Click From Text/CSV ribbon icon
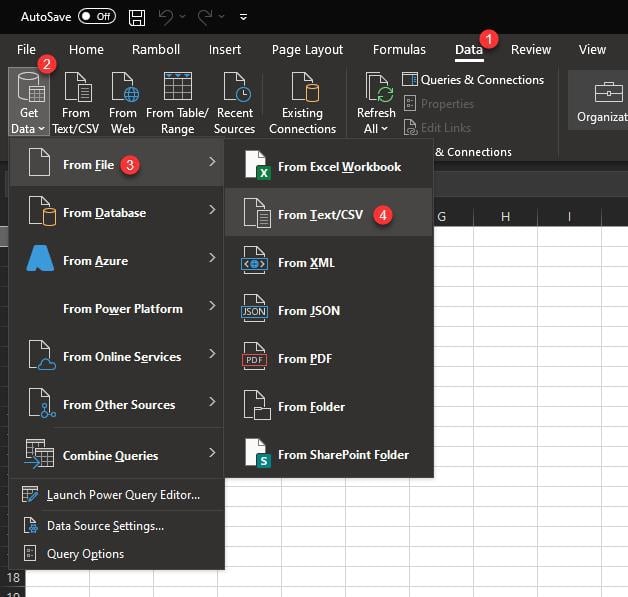 coord(76,91)
